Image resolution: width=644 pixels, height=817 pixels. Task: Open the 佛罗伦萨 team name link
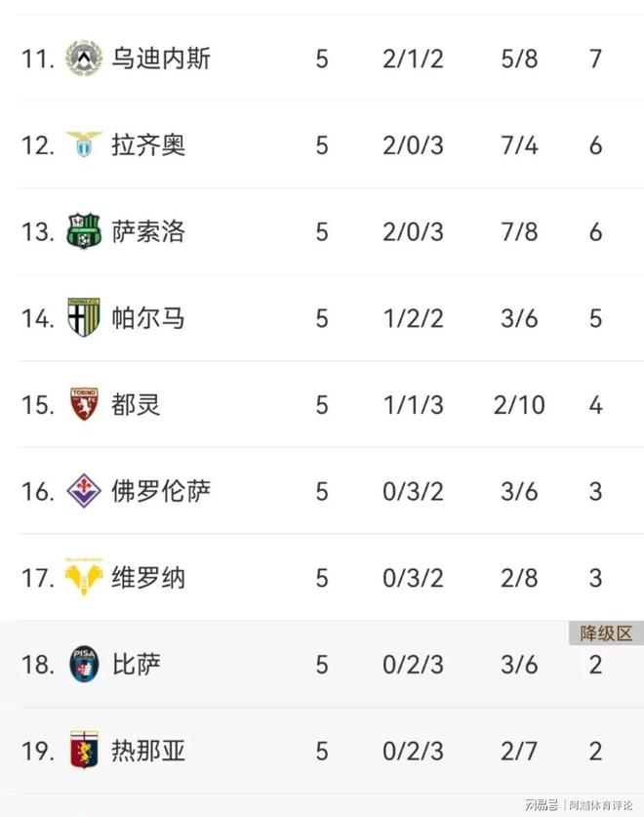tap(161, 491)
